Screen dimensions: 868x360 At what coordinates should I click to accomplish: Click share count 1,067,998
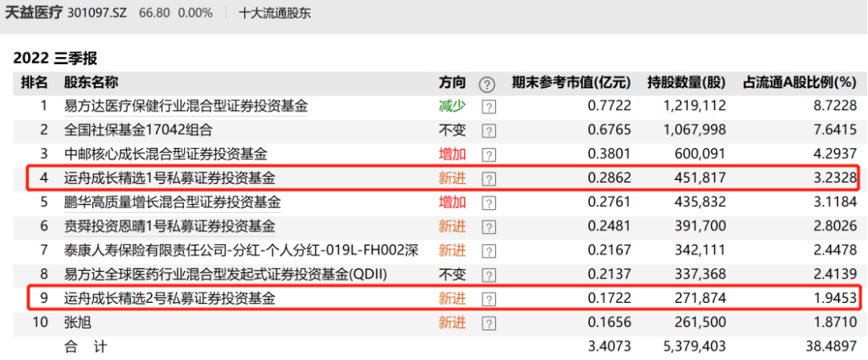pyautogui.click(x=694, y=130)
